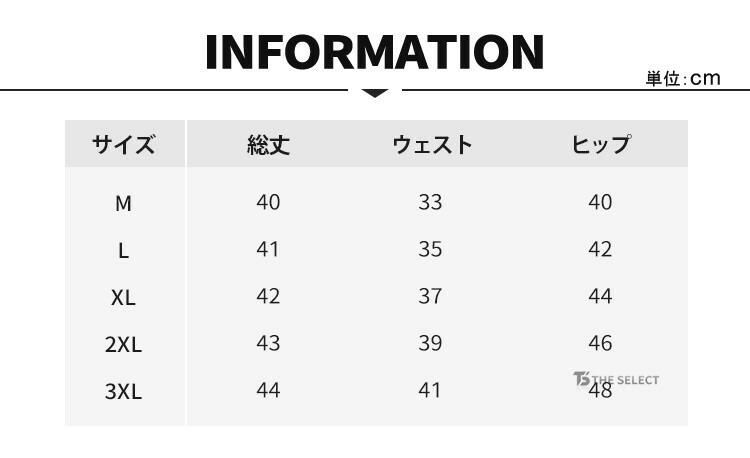The image size is (750, 458).
Task: Click total length value 43 in 2XL row
Action: tap(268, 343)
